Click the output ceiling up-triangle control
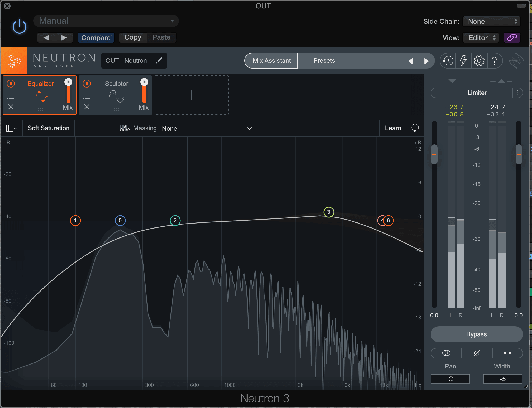The height and width of the screenshot is (408, 532). 501,81
